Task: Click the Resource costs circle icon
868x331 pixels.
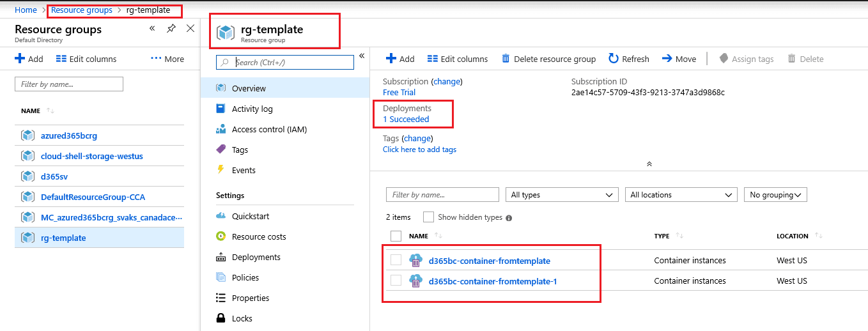Action: (x=221, y=236)
